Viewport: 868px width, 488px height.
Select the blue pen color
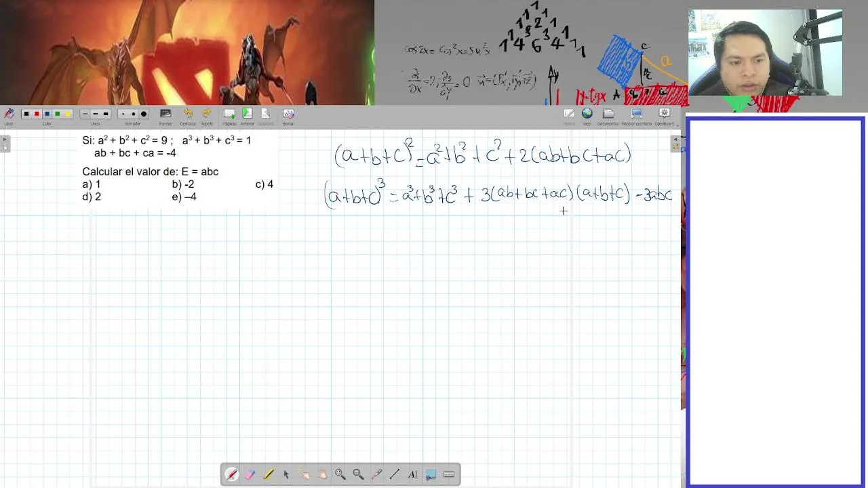coord(47,114)
